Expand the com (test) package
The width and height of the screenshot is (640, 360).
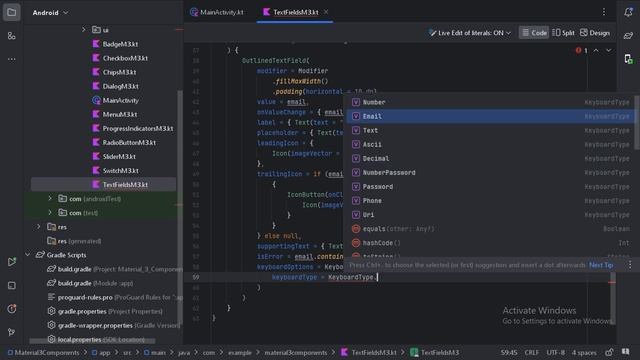50,213
